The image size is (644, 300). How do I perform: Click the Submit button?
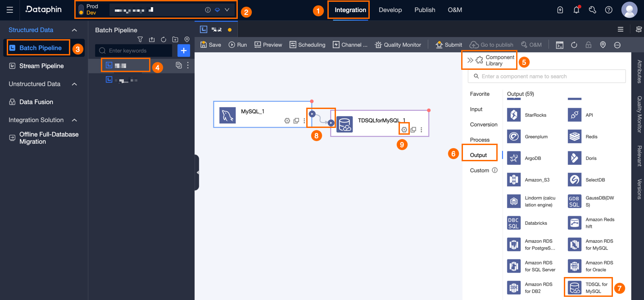click(449, 45)
